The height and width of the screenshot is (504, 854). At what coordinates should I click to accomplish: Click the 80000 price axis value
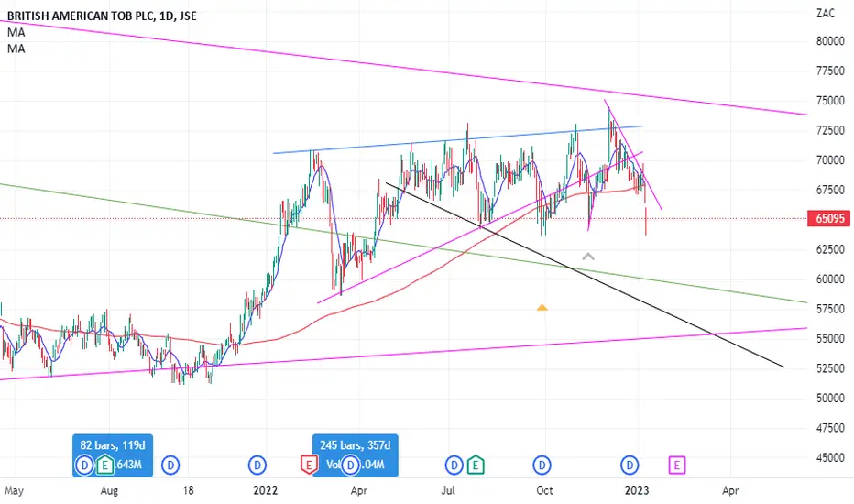[830, 41]
